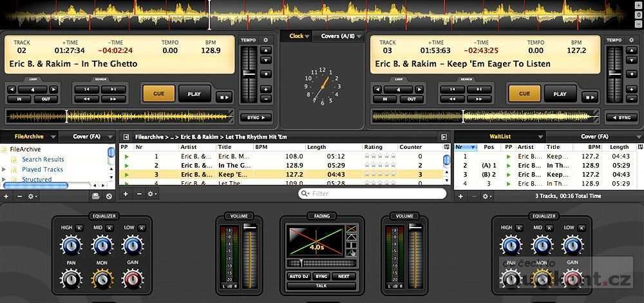The width and height of the screenshot is (644, 303).
Task: Kill the MID band on right equalizer
Action: [549, 228]
